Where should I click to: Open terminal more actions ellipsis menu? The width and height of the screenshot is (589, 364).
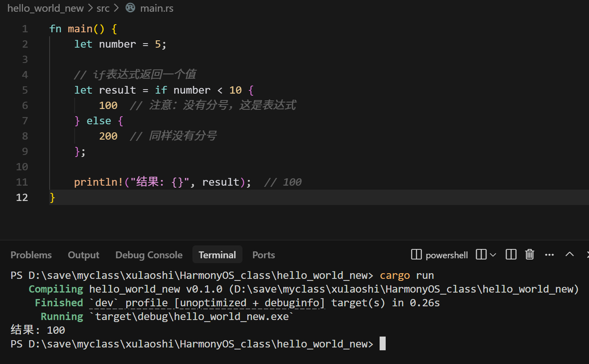click(x=549, y=255)
